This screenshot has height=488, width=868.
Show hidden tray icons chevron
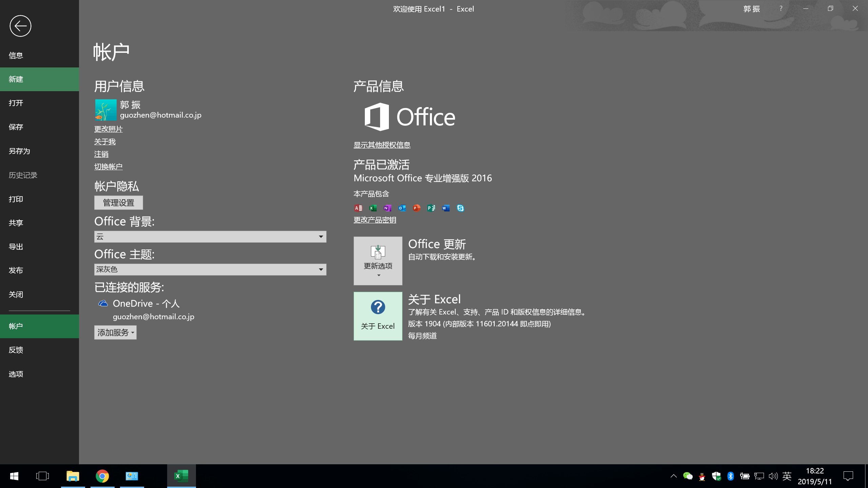pos(674,476)
